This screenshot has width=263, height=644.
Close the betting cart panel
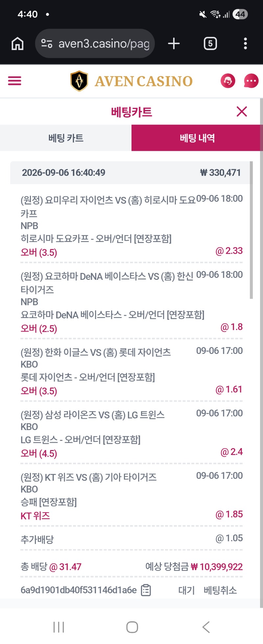[242, 112]
